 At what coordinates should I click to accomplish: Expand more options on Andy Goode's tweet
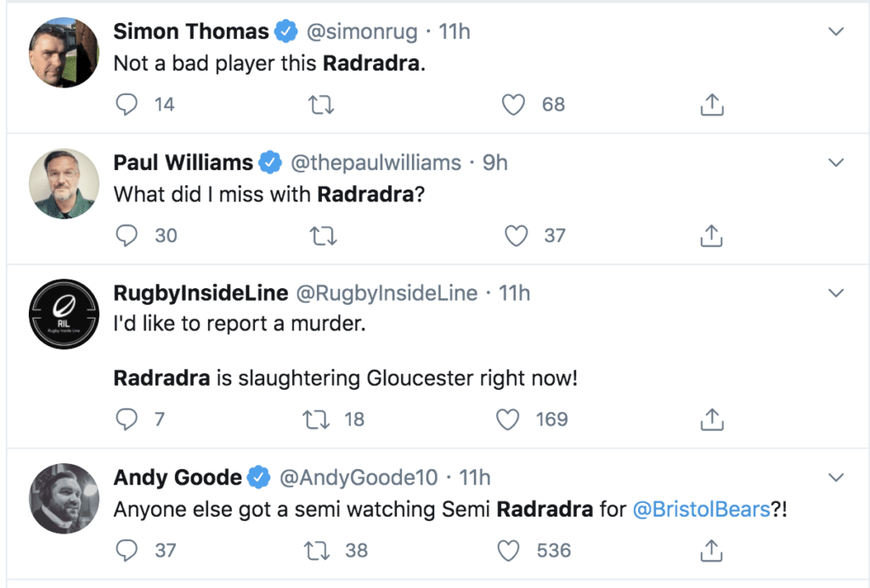[x=836, y=478]
